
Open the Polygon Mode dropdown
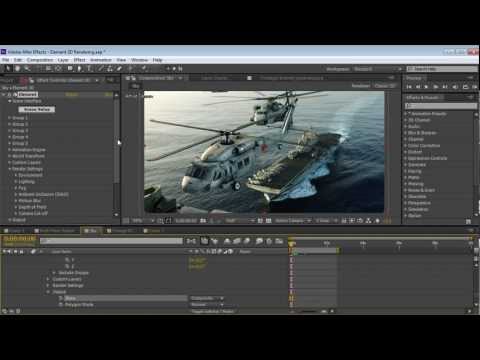click(207, 305)
